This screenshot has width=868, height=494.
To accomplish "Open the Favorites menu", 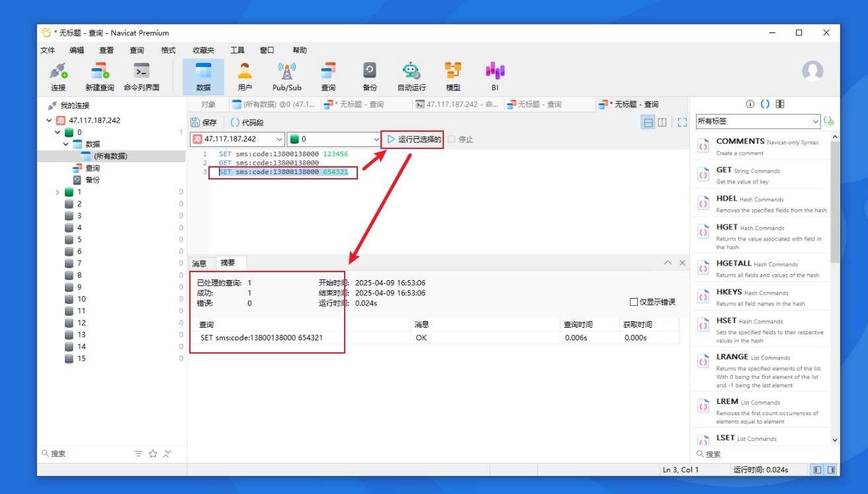I will pyautogui.click(x=204, y=50).
